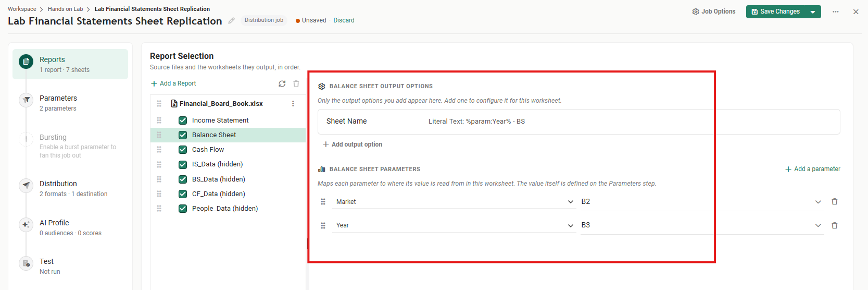868x290 pixels.
Task: Click Save Changes button
Action: tap(776, 12)
